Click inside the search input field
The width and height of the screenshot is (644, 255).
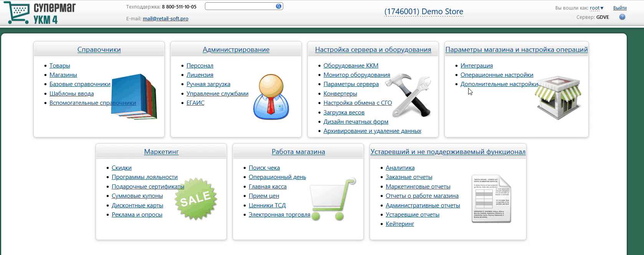point(240,6)
